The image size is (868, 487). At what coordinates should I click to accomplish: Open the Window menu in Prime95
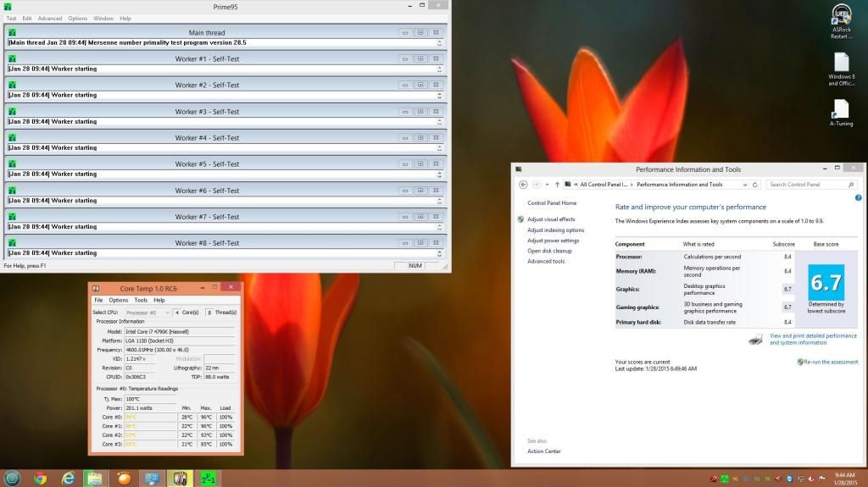coord(103,19)
